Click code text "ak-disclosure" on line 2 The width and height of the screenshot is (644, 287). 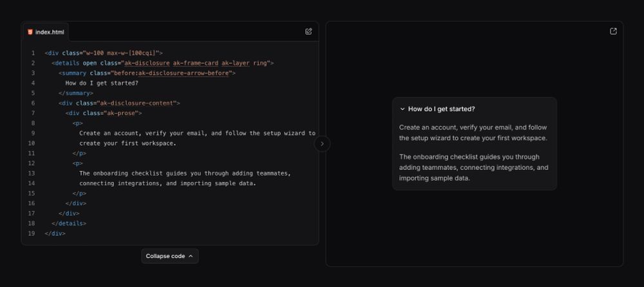coord(147,63)
